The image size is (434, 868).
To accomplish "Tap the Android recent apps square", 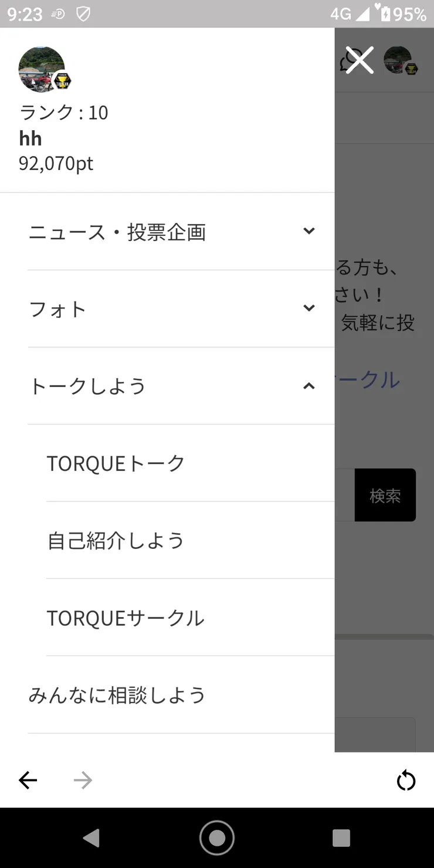I will coord(341,838).
